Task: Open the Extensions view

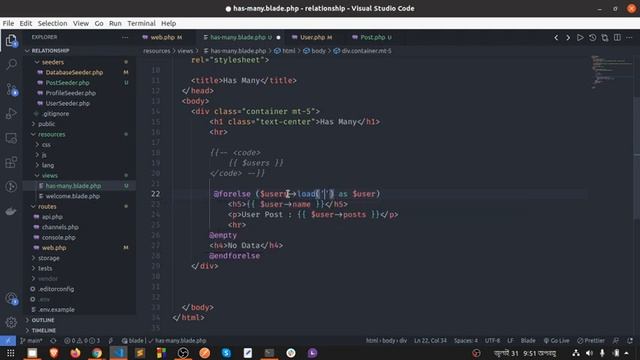Action: point(11,162)
